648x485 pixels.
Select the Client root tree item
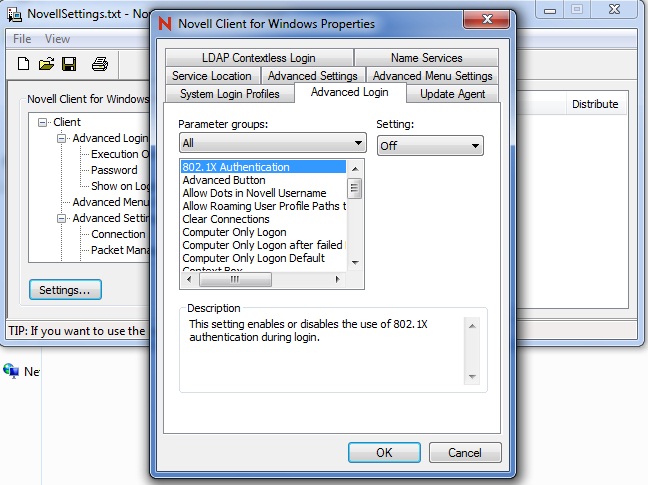tap(67, 122)
